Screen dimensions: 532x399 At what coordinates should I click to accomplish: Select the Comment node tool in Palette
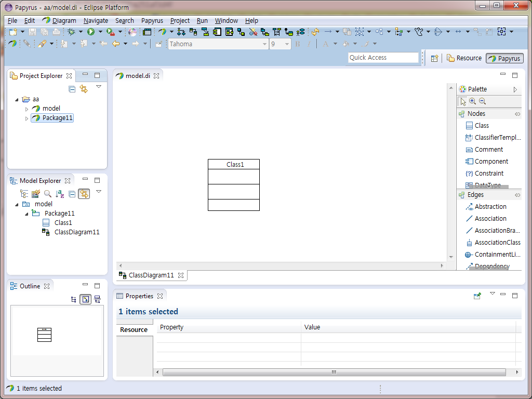coord(484,149)
